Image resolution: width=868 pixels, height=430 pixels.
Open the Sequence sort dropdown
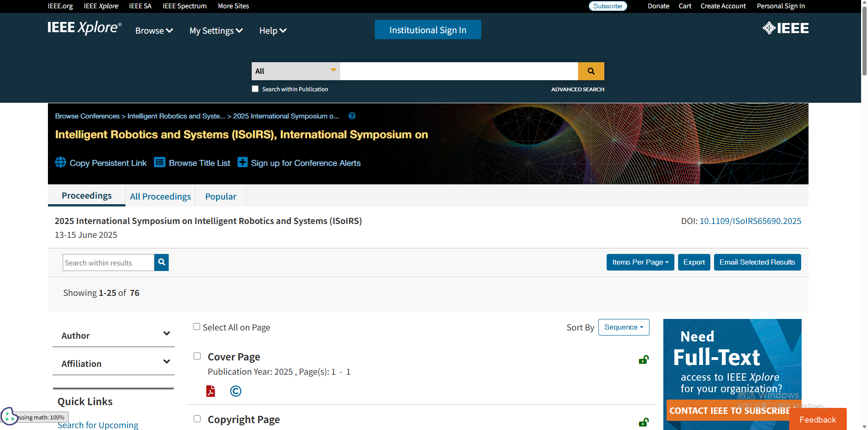click(x=623, y=327)
